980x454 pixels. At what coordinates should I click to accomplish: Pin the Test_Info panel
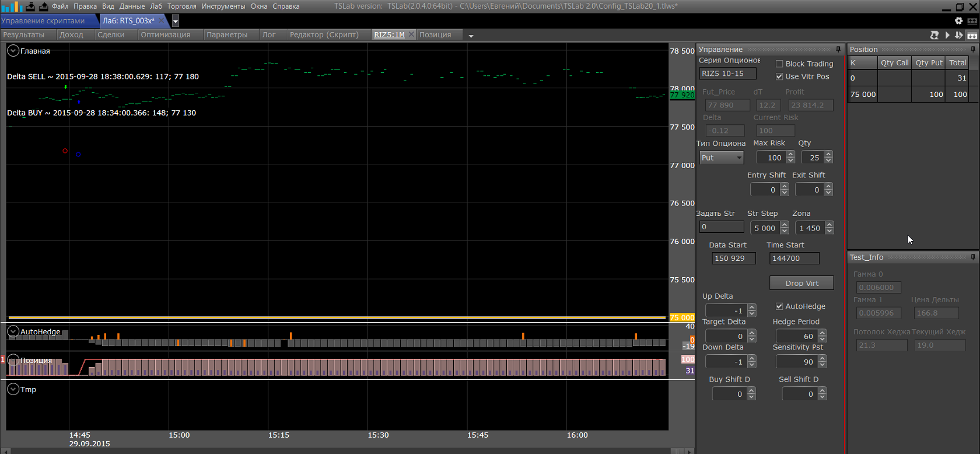click(x=972, y=257)
